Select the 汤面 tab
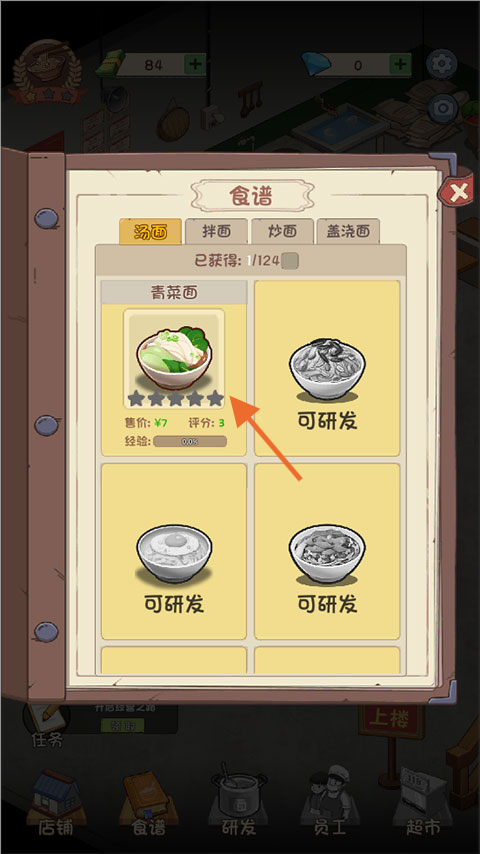This screenshot has height=854, width=480. point(150,231)
